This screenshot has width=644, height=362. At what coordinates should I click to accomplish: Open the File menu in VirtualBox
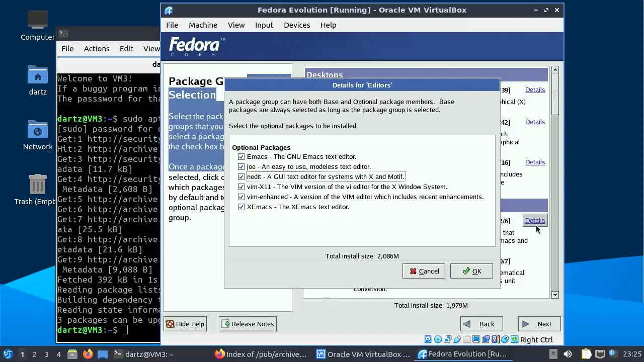click(x=172, y=25)
